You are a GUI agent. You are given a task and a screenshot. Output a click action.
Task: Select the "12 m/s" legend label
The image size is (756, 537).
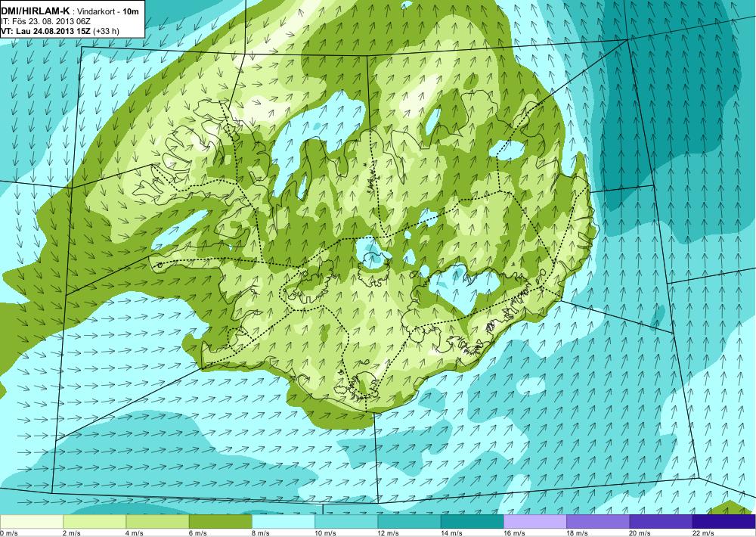point(389,533)
